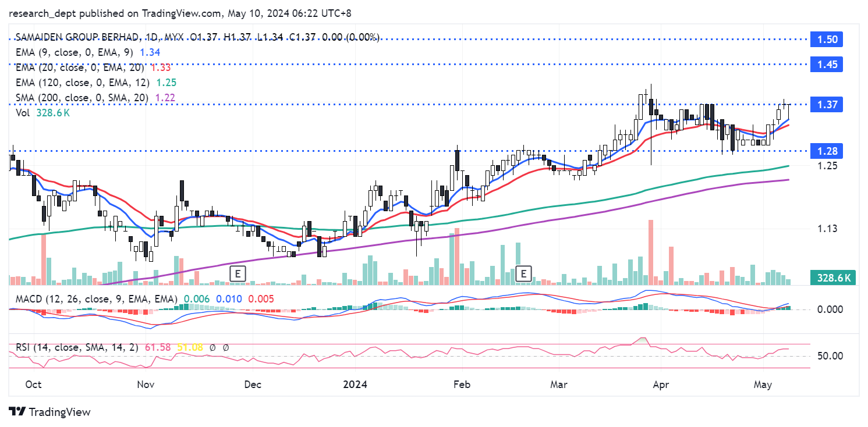Click the 1.37 current price label

pyautogui.click(x=827, y=105)
